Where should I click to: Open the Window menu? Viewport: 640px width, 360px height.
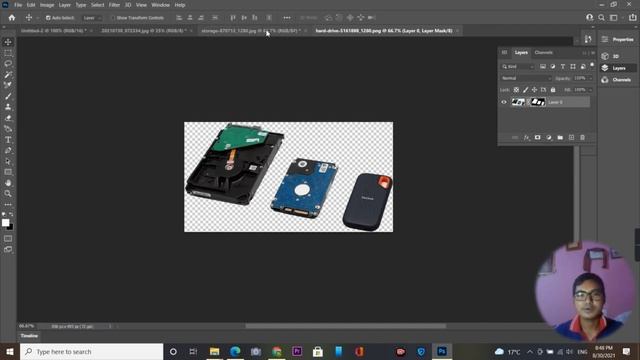pos(160,5)
